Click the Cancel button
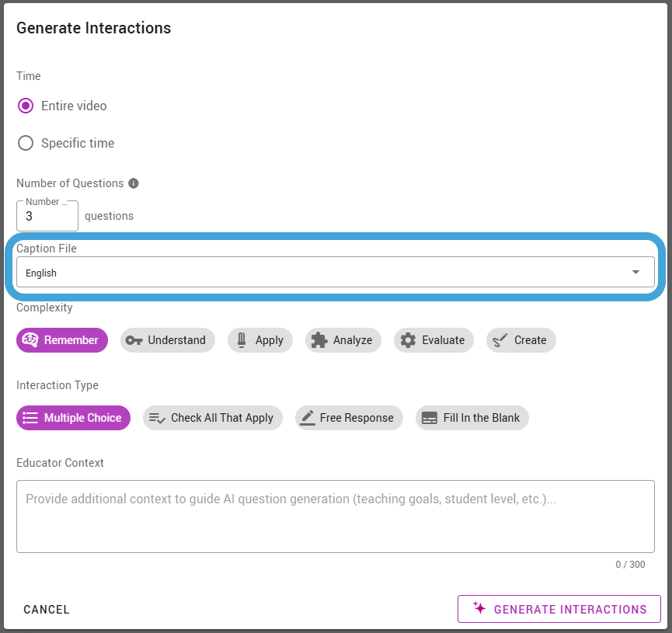The image size is (672, 633). pyautogui.click(x=47, y=610)
